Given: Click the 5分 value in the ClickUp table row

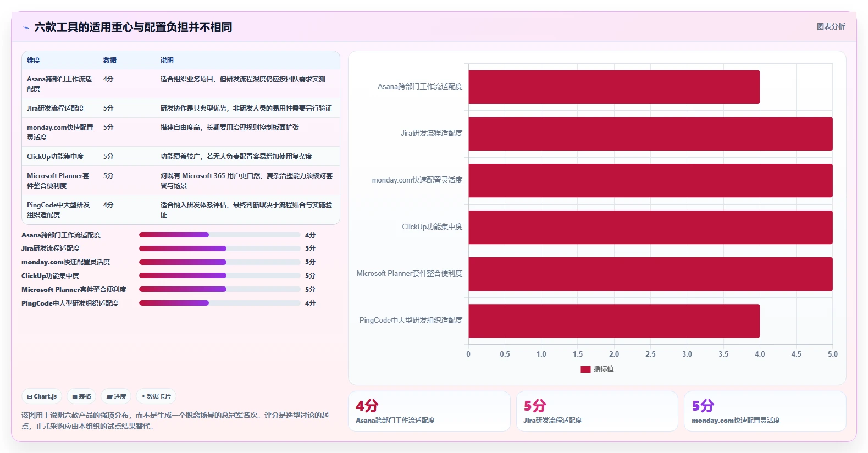Looking at the screenshot, I should [108, 157].
